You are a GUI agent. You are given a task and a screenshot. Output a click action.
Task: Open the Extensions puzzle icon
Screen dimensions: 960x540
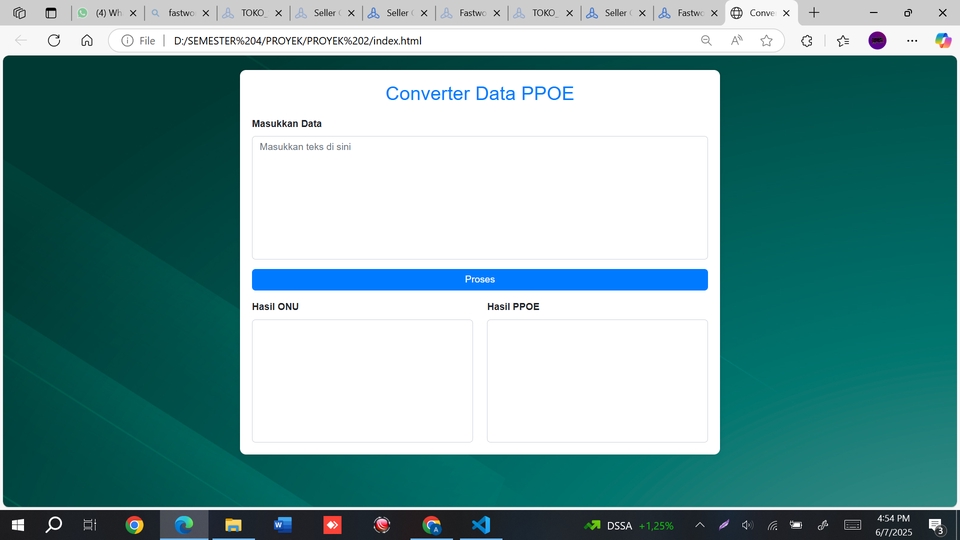(807, 40)
